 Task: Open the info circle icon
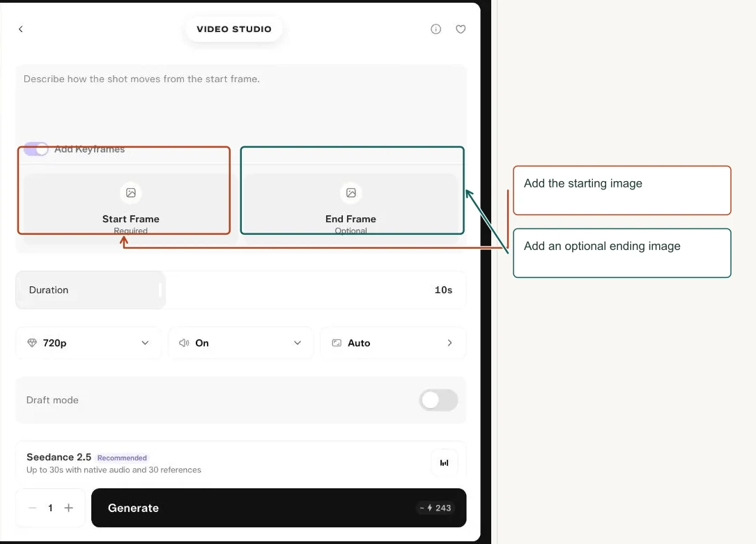(435, 29)
